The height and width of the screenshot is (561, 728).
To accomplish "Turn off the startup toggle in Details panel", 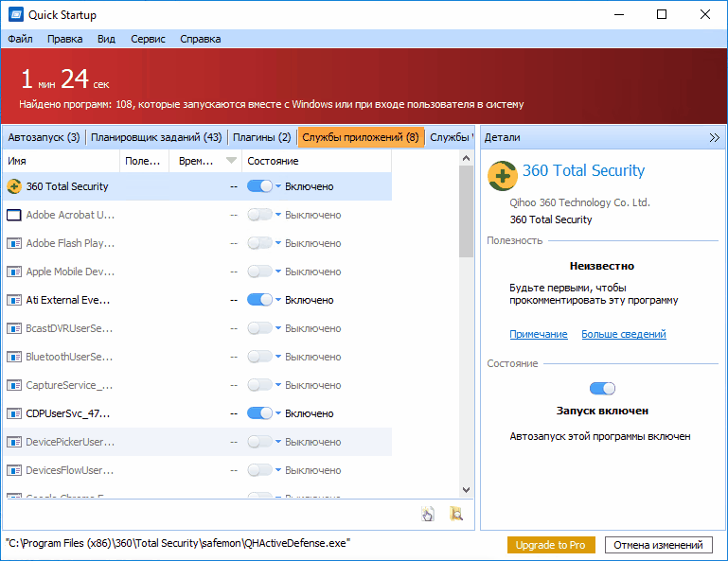I will pyautogui.click(x=602, y=389).
